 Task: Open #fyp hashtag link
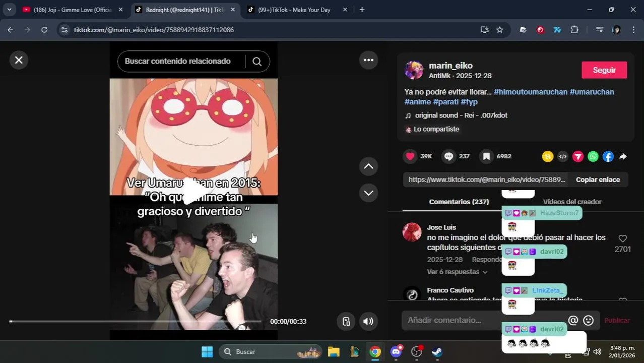469,102
